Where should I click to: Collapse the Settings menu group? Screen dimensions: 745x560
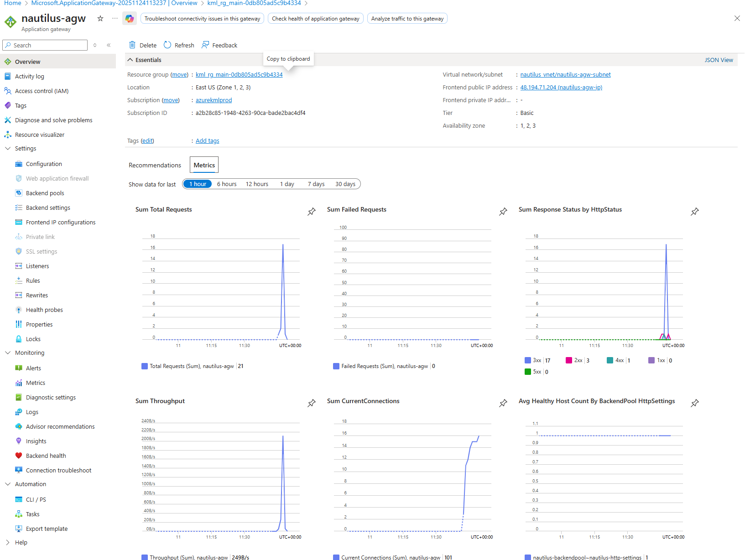click(8, 149)
